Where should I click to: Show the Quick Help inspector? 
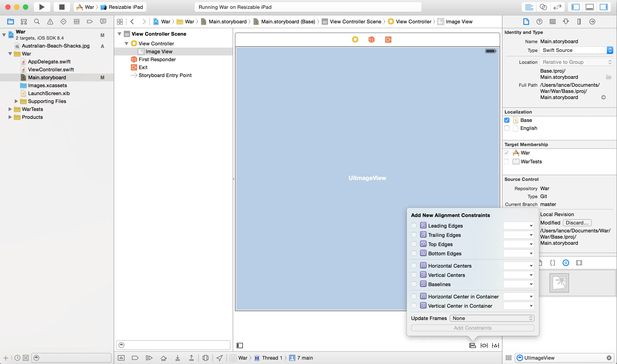coord(539,22)
